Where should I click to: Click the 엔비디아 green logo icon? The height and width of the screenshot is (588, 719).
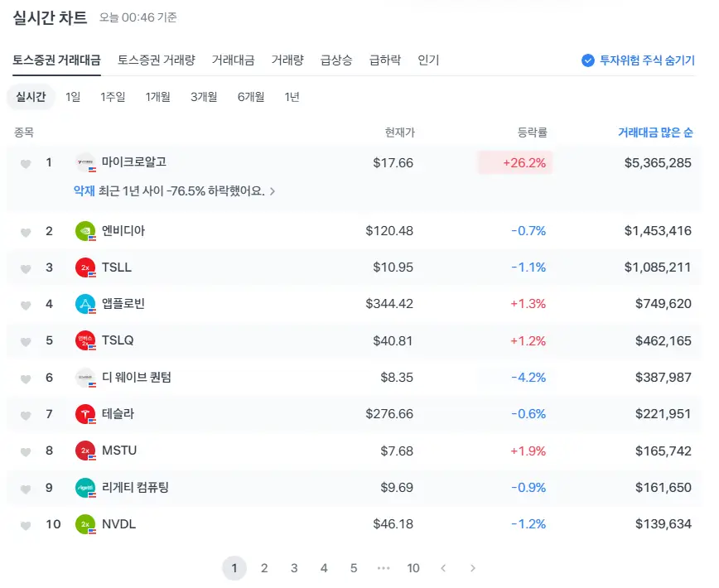tap(85, 231)
